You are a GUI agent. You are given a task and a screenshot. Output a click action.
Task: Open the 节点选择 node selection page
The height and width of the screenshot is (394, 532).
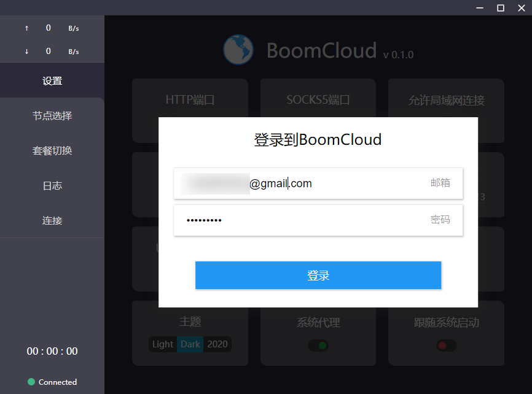point(52,115)
